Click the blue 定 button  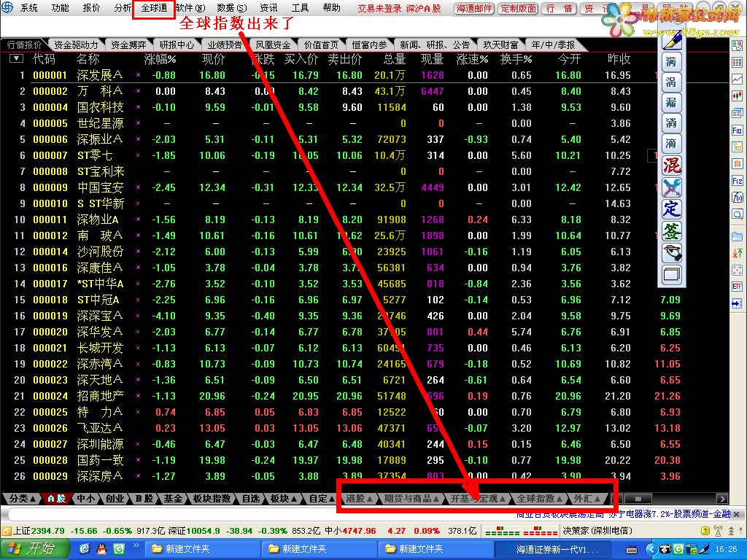[x=672, y=209]
